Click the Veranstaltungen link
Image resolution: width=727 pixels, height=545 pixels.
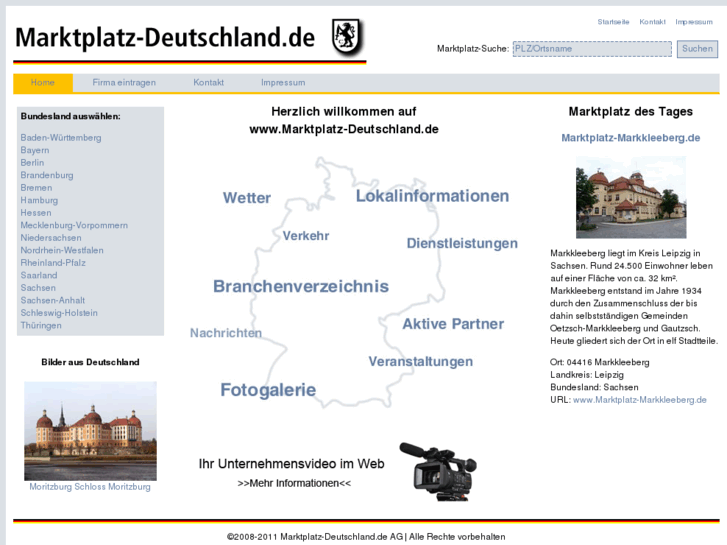421,362
